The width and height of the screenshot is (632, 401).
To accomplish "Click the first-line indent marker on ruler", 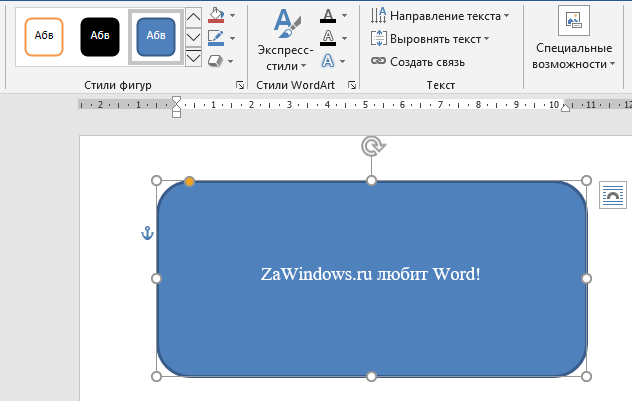I will (176, 100).
